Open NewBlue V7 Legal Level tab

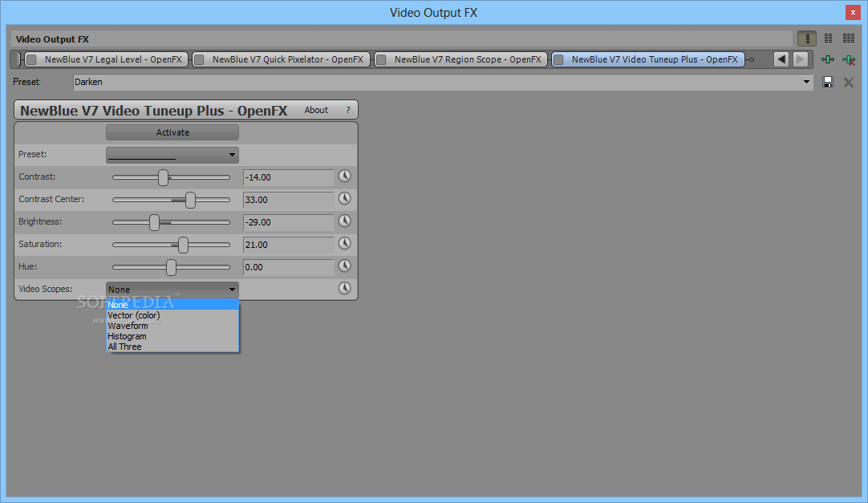[x=106, y=59]
